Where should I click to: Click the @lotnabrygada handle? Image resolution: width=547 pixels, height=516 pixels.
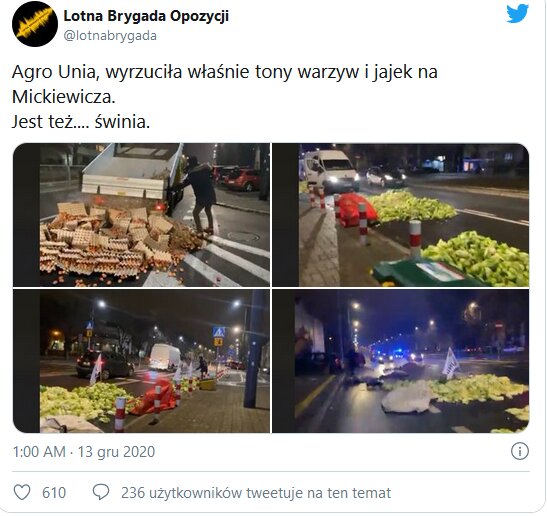point(110,36)
